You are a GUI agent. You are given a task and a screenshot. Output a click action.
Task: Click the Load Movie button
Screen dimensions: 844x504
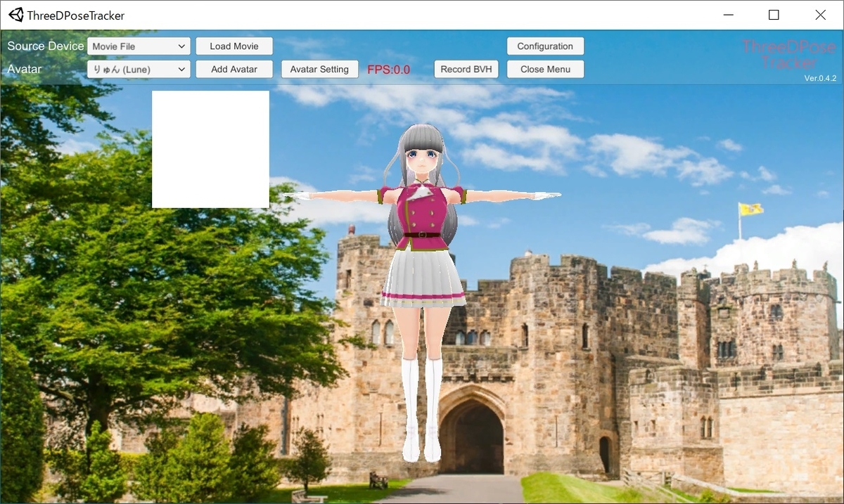[x=234, y=46]
